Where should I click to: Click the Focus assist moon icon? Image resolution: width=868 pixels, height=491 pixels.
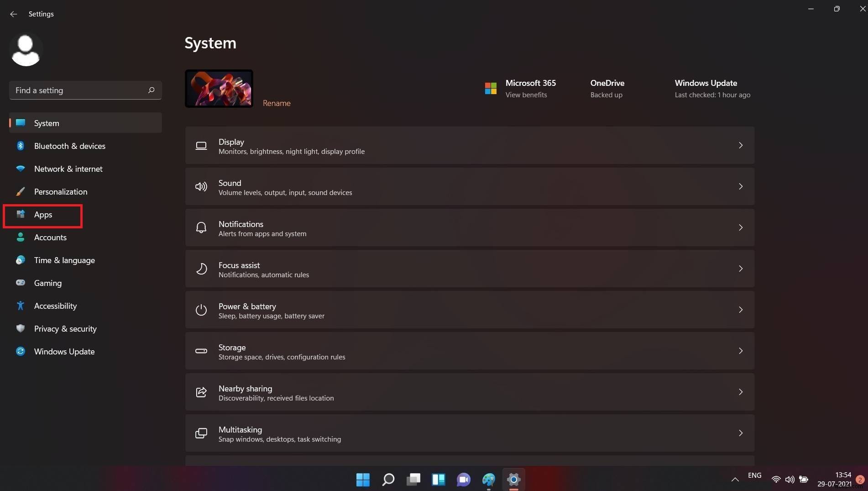201,269
